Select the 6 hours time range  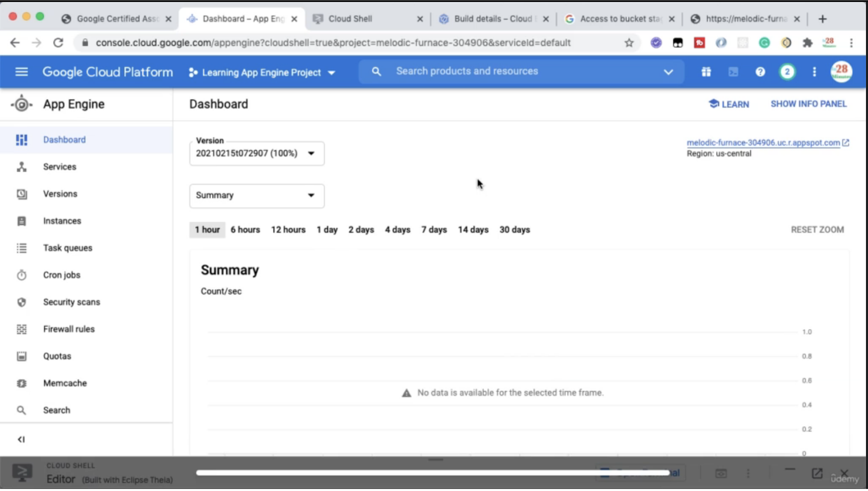245,230
